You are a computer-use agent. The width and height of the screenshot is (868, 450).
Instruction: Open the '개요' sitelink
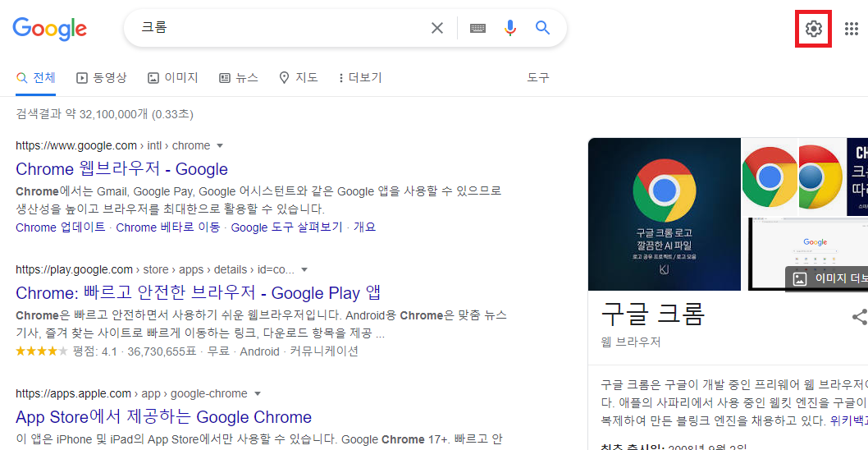(x=365, y=227)
